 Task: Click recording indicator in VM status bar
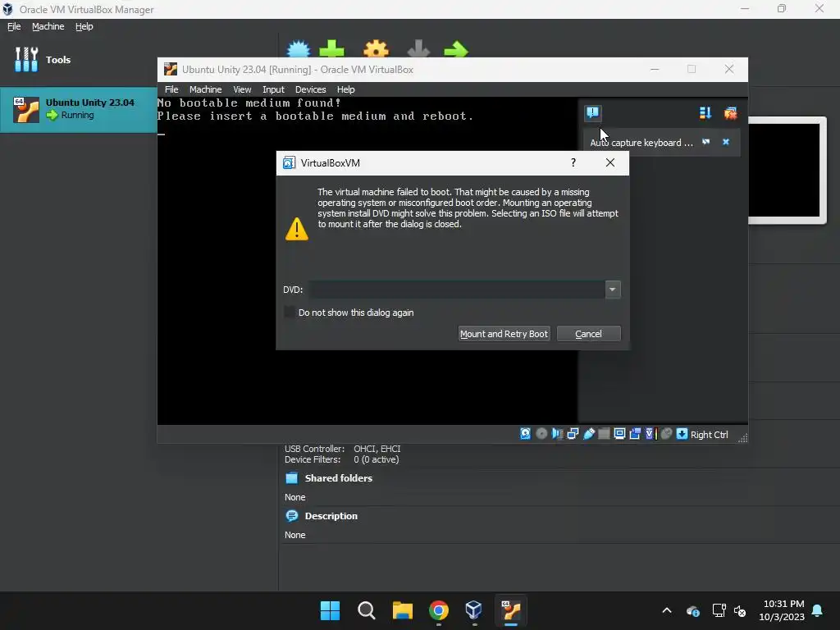click(635, 434)
